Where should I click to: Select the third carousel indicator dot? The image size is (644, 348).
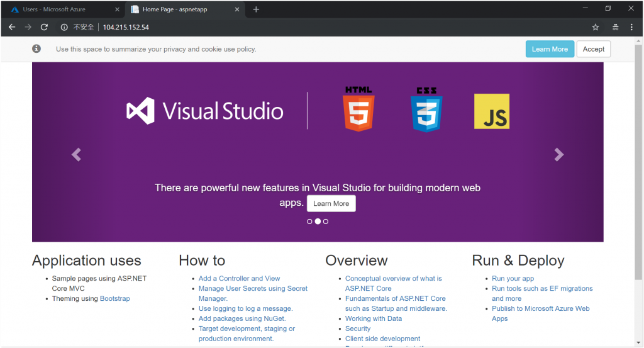tap(326, 222)
